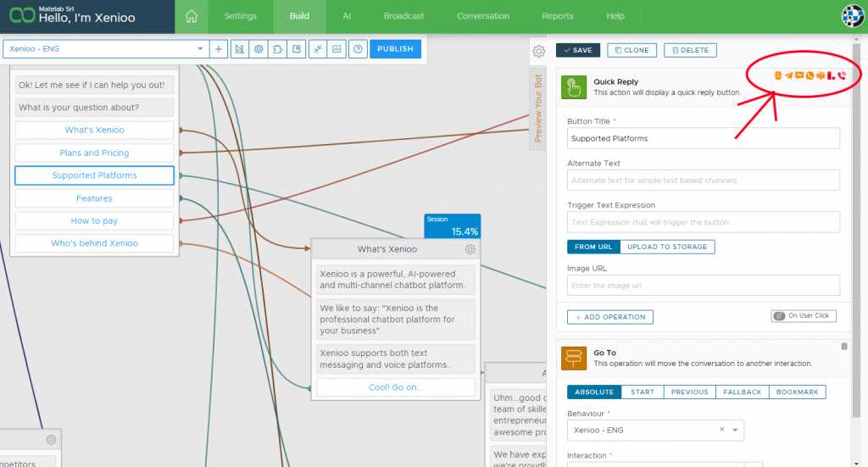Expand the Xenioo - ENG behaviour selector

point(106,48)
